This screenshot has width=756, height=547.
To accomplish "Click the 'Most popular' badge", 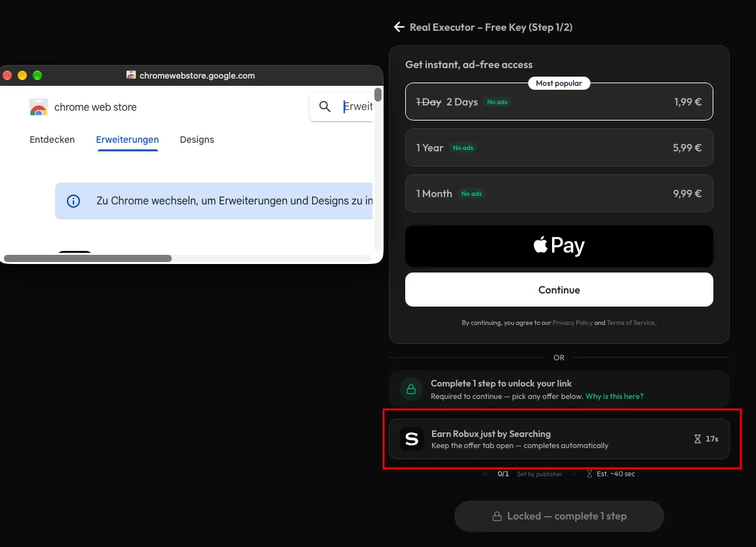I will [559, 83].
